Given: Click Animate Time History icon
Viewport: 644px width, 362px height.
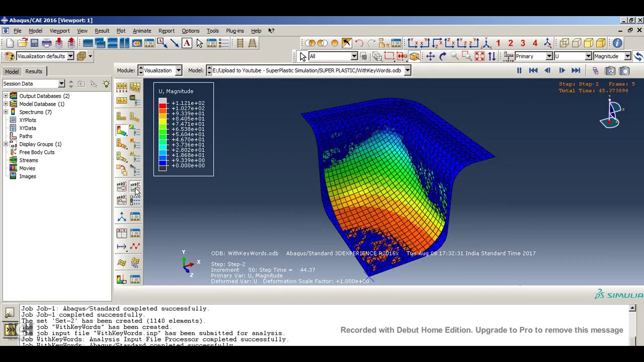Looking at the screenshot, I should coord(135,187).
